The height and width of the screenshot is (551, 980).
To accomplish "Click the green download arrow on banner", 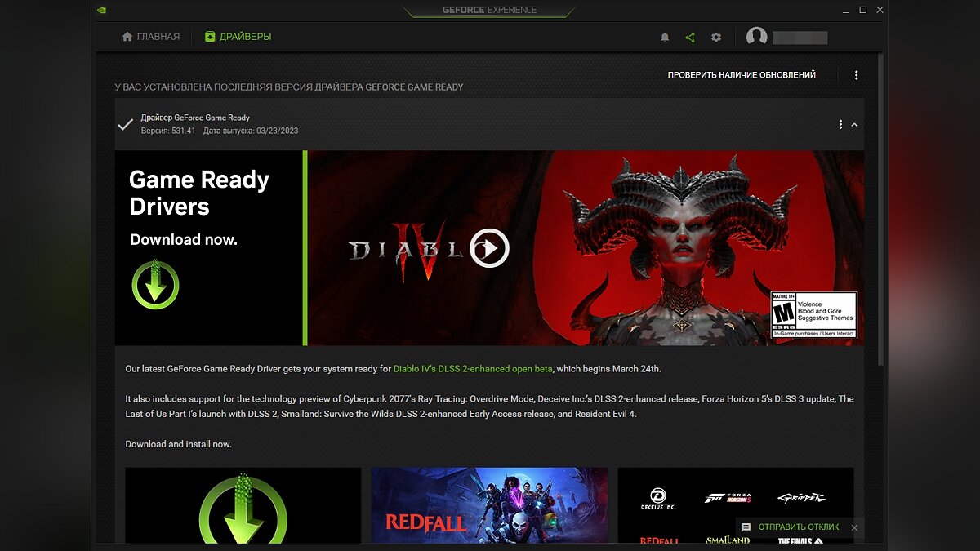I will point(155,285).
